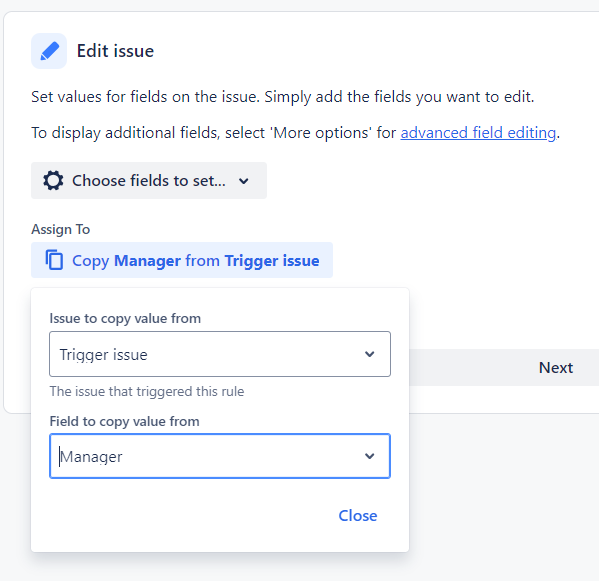Screen dimensions: 599x581
Task: Click the helper text about triggered rule
Action: click(147, 392)
